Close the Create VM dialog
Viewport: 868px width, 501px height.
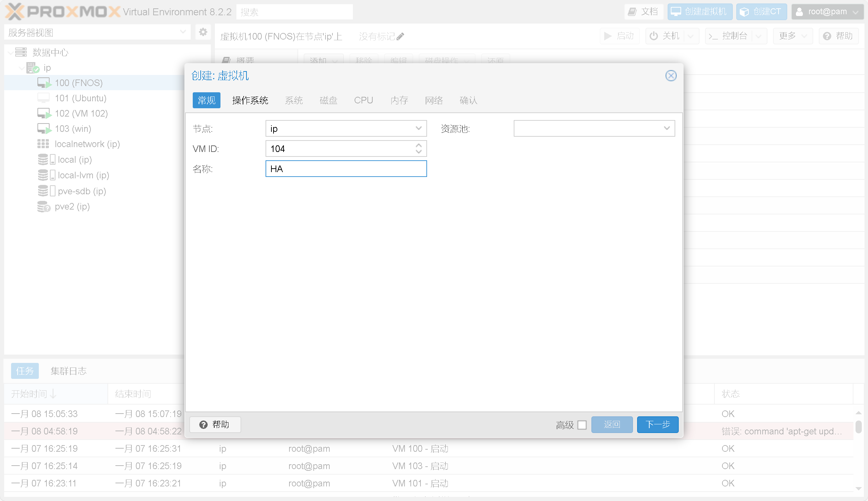[671, 76]
